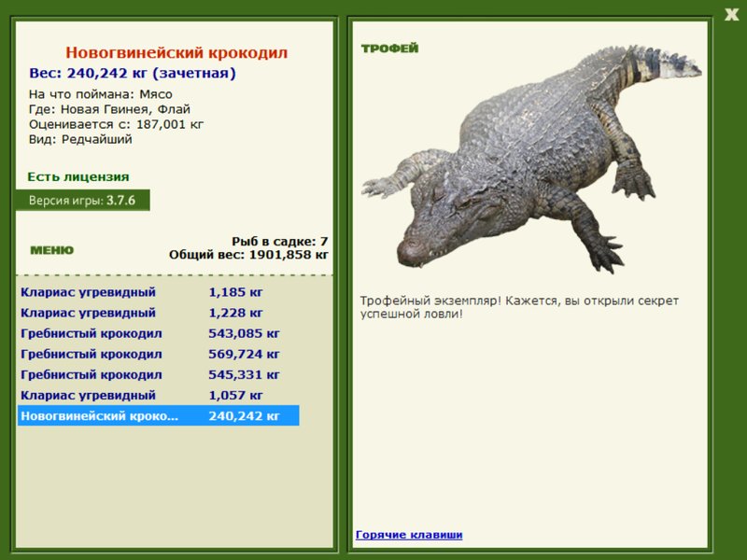Click the Рыб в садке: 7 counter

[279, 241]
